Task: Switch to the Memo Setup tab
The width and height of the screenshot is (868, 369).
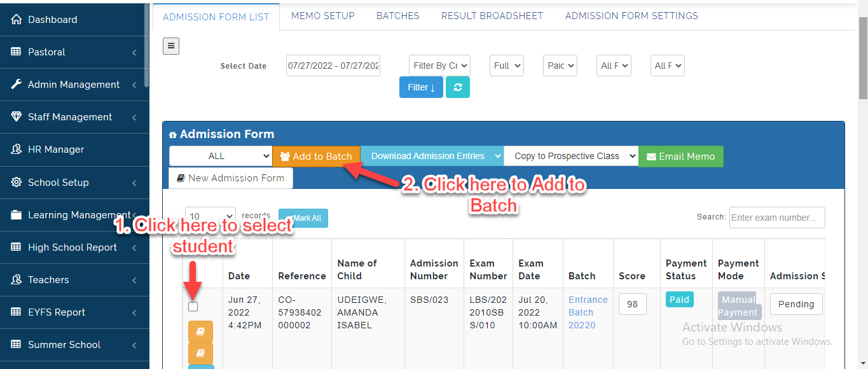Action: 323,16
